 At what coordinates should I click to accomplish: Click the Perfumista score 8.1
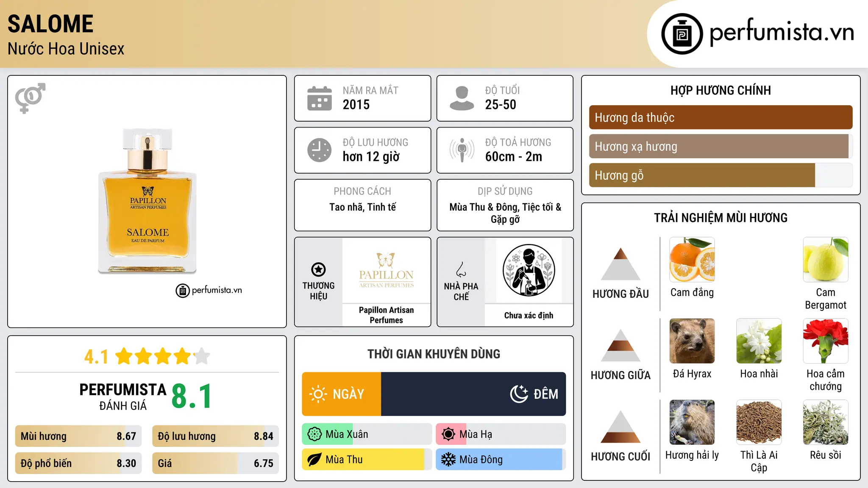click(x=192, y=396)
